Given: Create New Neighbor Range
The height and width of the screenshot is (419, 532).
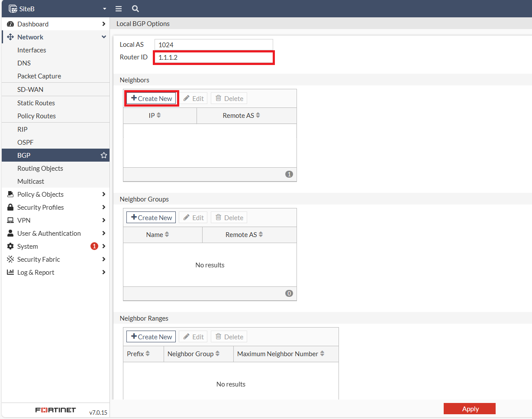Looking at the screenshot, I should [x=151, y=337].
